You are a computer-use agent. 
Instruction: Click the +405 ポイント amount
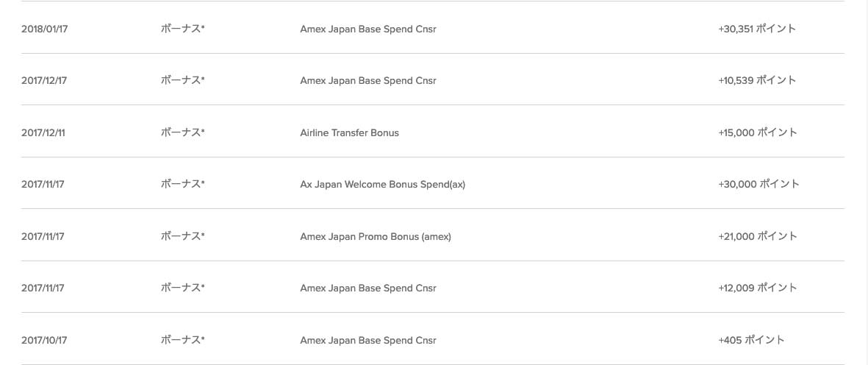coord(751,340)
